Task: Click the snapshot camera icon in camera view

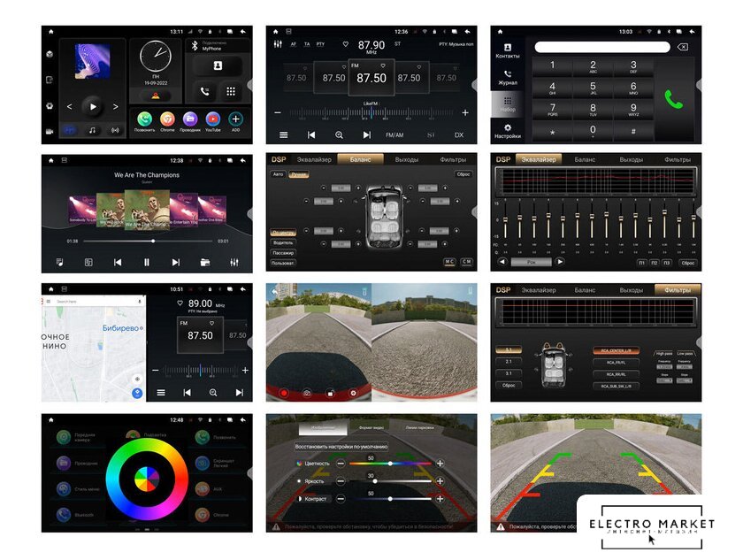Action: [307, 392]
